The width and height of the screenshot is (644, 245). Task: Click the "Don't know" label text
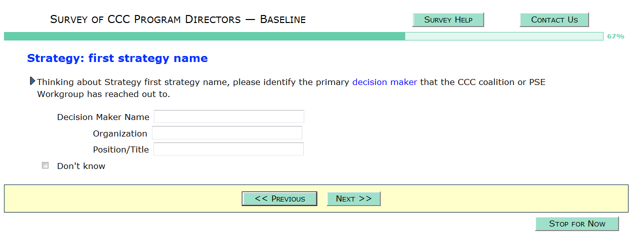pyautogui.click(x=81, y=166)
